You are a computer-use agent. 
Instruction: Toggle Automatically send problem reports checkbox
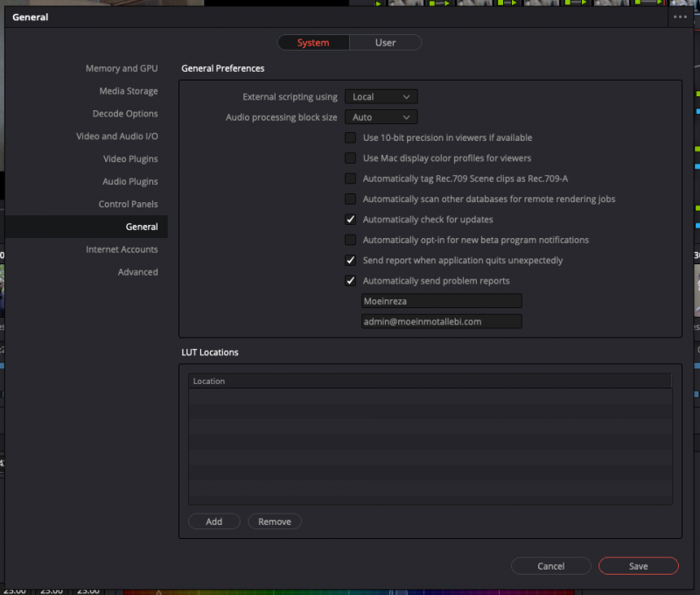coord(351,281)
